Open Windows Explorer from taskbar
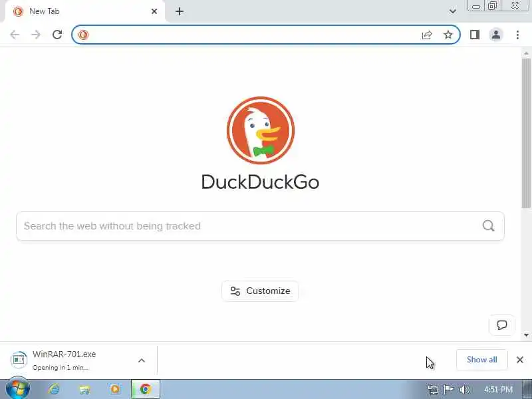 (84, 390)
